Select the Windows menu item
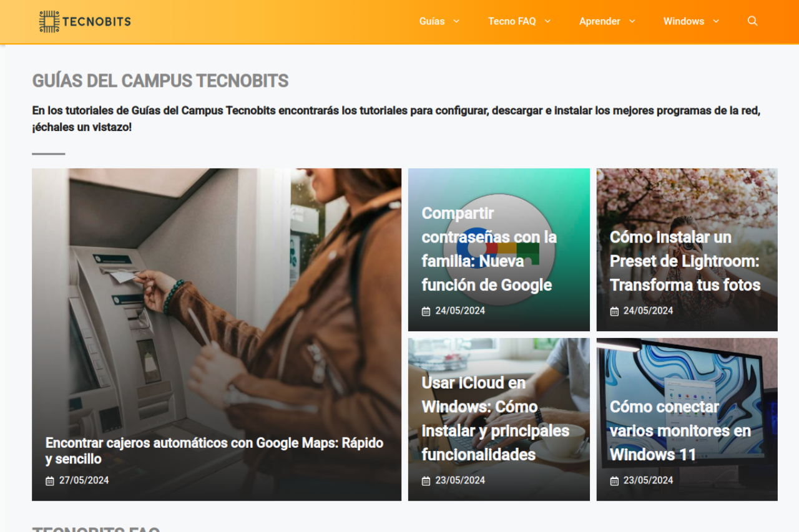This screenshot has width=799, height=532. tap(684, 21)
